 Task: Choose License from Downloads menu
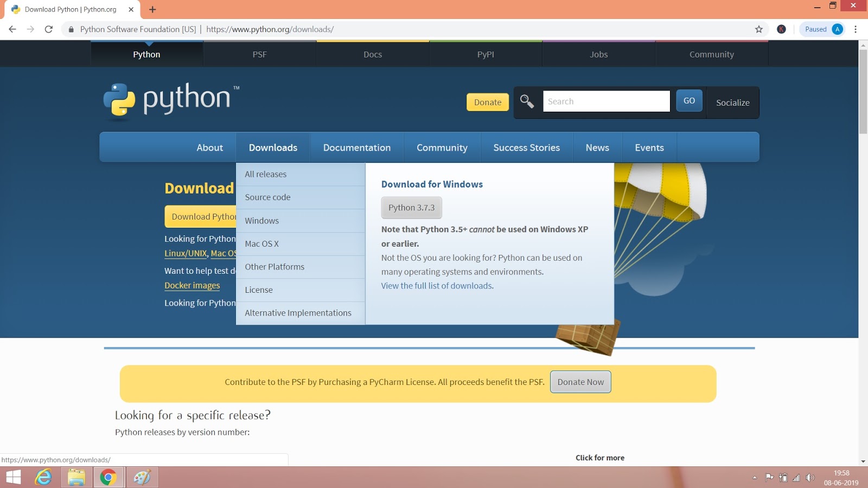(301, 290)
